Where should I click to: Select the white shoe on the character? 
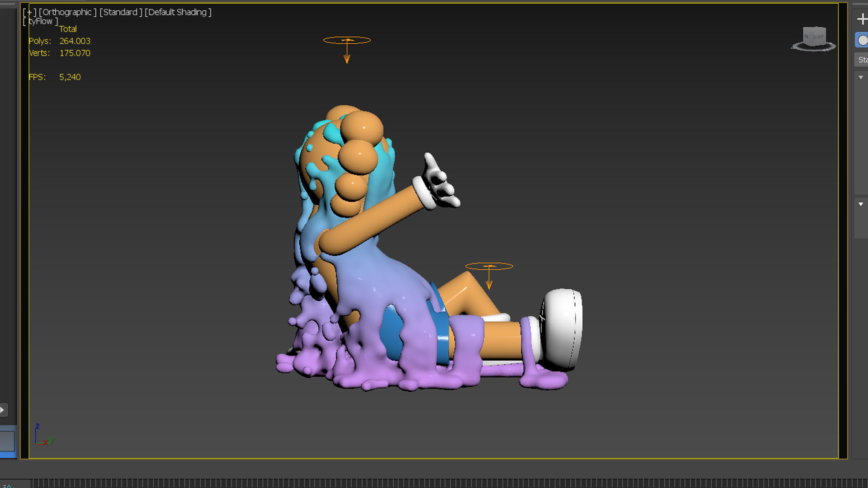click(561, 328)
